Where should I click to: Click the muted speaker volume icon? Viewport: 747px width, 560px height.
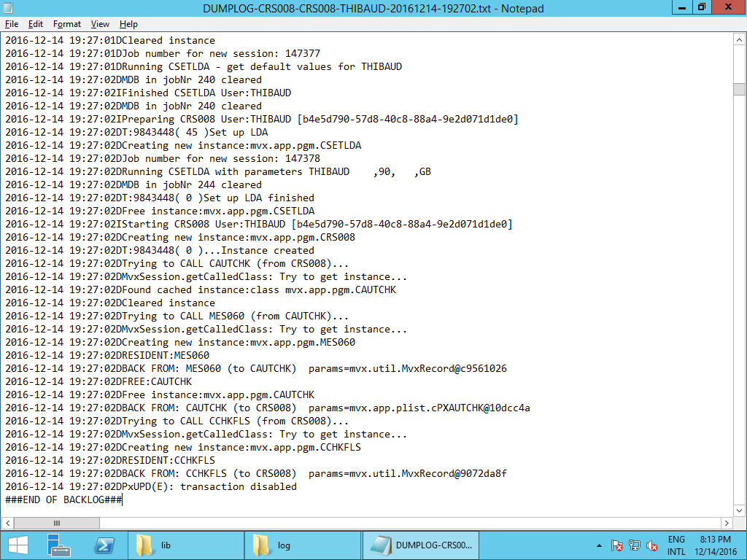pos(652,545)
